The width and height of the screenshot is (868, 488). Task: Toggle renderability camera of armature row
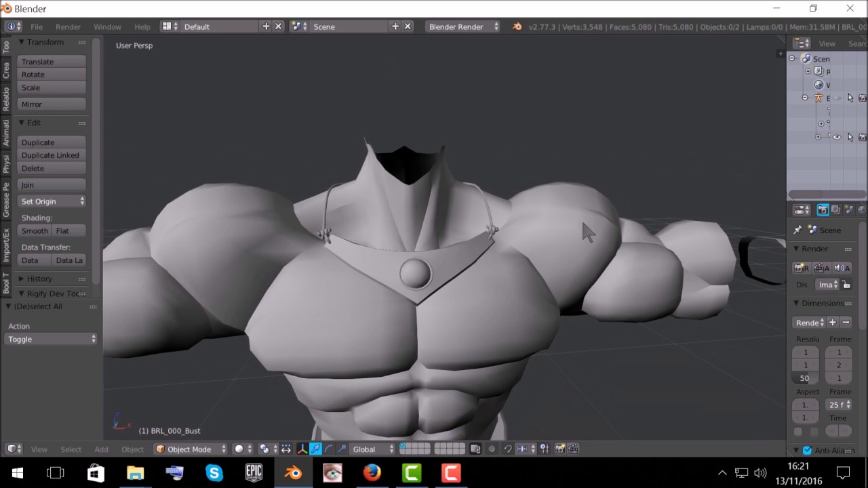[863, 98]
